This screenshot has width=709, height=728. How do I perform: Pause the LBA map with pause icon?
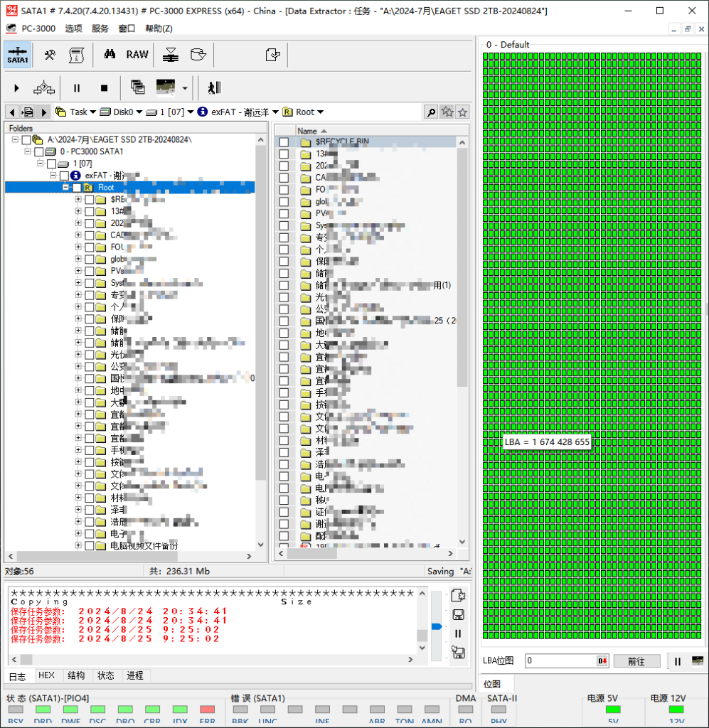tap(678, 661)
